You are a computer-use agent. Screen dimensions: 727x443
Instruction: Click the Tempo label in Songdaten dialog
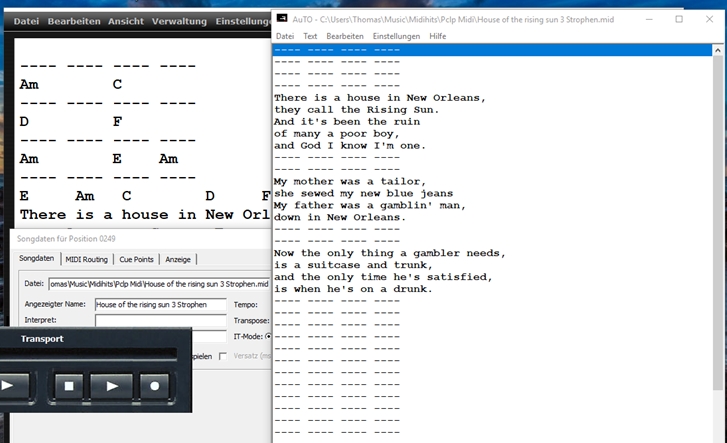coord(245,305)
